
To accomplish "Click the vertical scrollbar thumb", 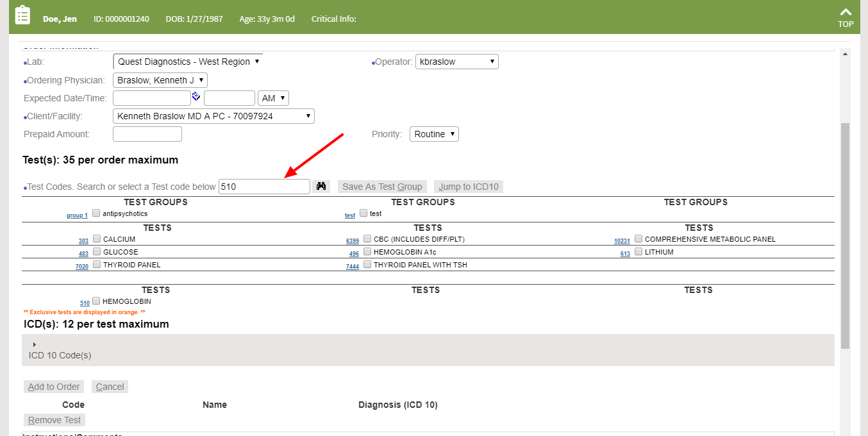I will point(845,235).
